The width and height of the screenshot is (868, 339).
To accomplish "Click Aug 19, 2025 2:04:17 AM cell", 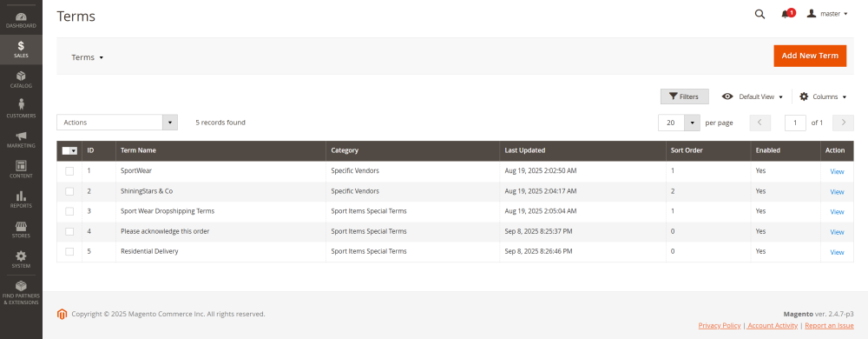I will (x=582, y=191).
